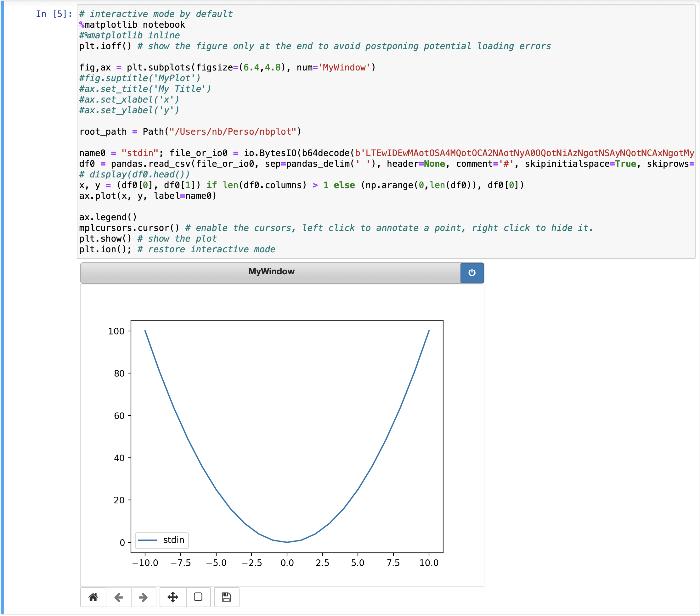Click the 'ax.legend()' code line
Image resolution: width=700 pixels, height=616 pixels.
click(x=108, y=217)
